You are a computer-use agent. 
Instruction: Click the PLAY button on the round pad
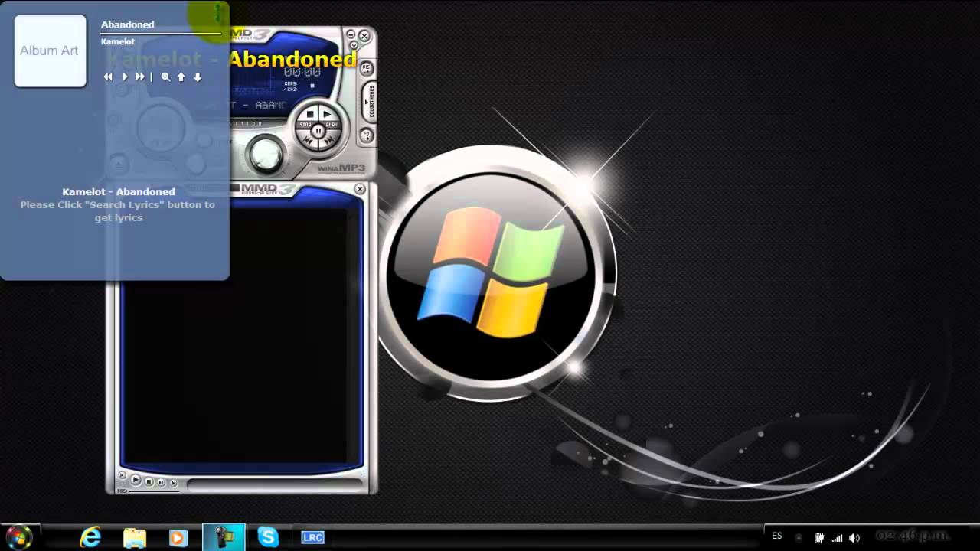tap(330, 117)
